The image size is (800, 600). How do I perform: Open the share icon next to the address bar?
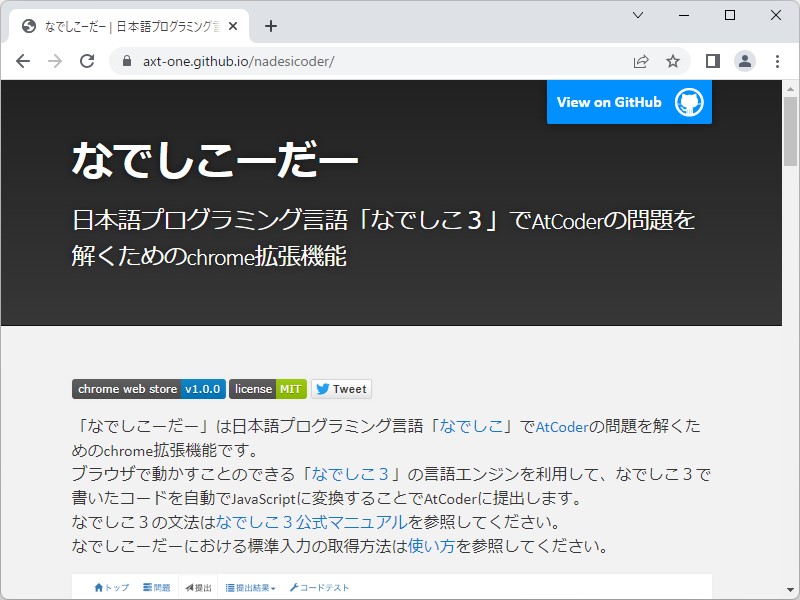[x=640, y=61]
